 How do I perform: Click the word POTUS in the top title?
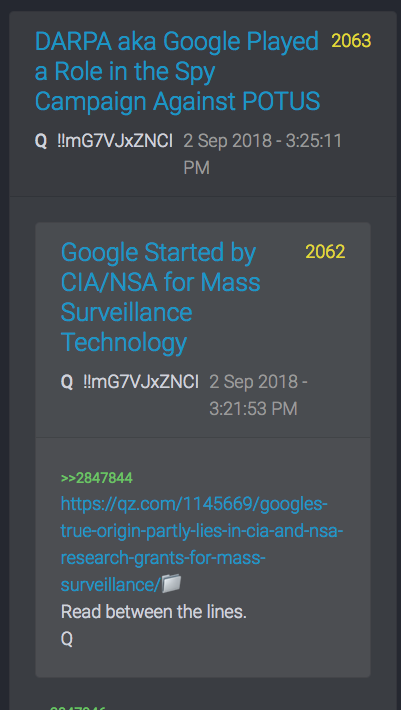(281, 101)
